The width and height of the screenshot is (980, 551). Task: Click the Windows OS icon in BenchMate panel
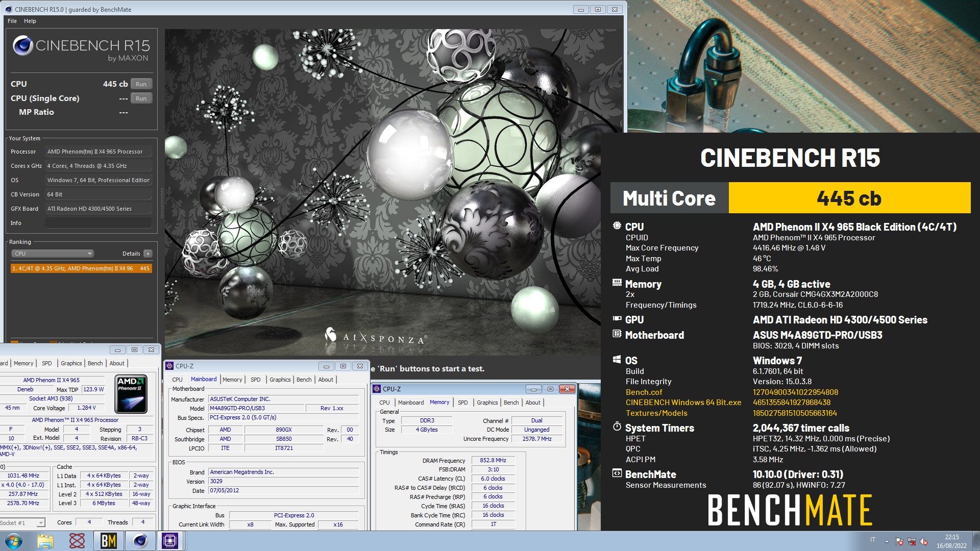tap(617, 359)
